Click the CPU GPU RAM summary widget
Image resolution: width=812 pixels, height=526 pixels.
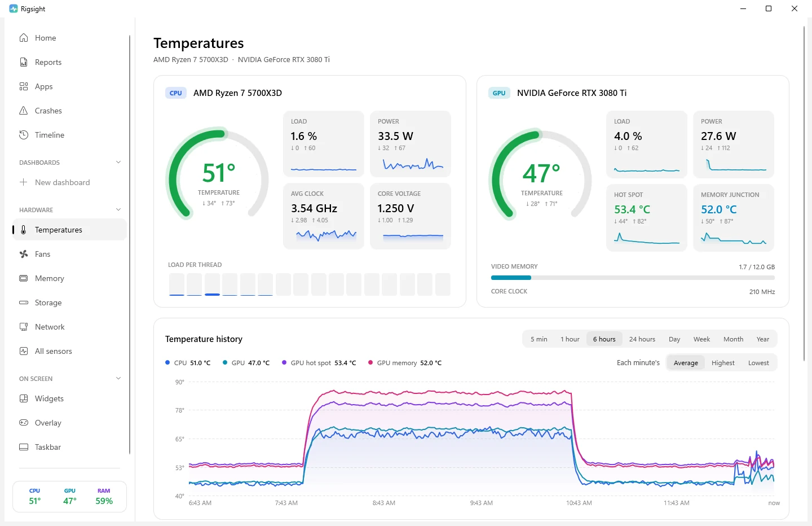tap(69, 497)
